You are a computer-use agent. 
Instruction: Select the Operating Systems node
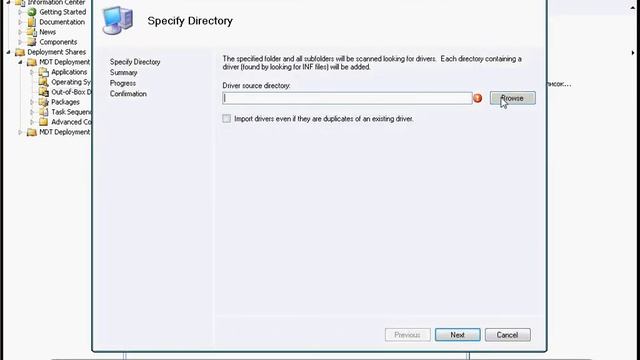pyautogui.click(x=71, y=82)
